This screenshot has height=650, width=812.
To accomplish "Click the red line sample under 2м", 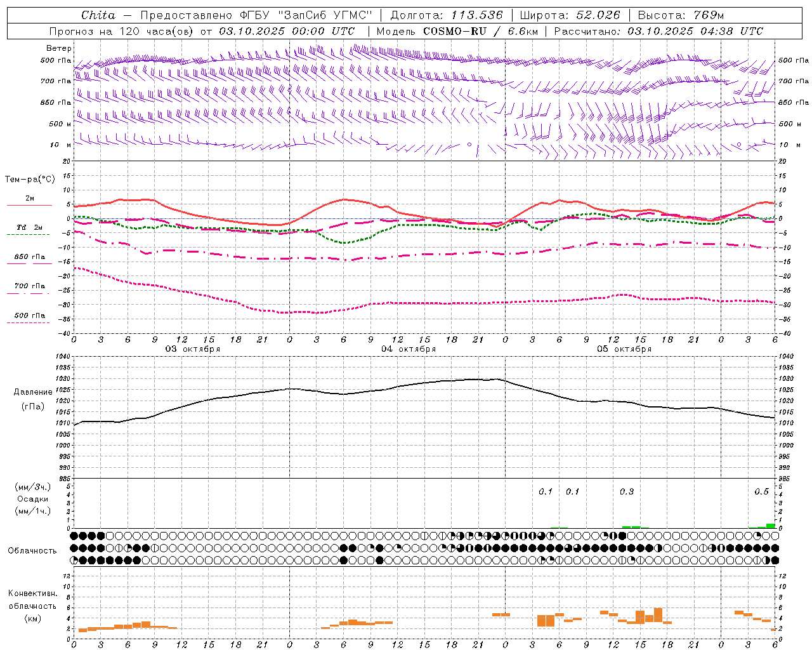I will point(29,205).
